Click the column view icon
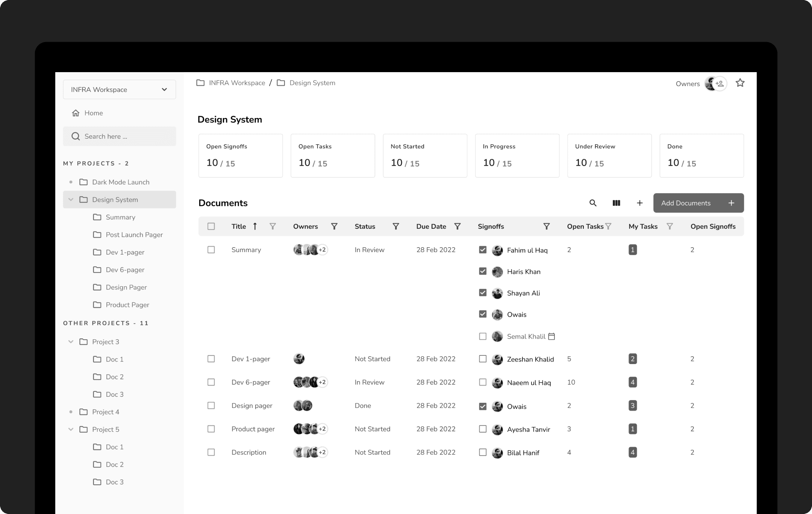This screenshot has width=812, height=514. (x=616, y=203)
